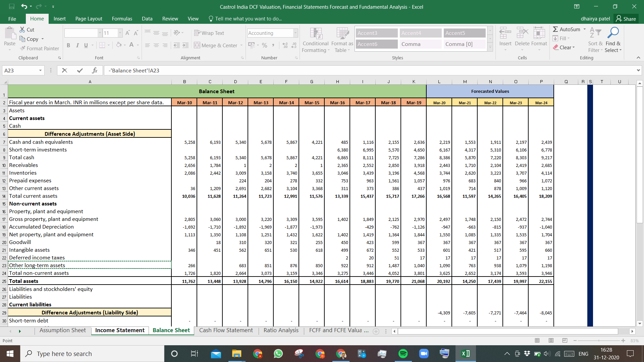Viewport: 644px width, 362px height.
Task: Toggle underline formatting
Action: click(86, 45)
